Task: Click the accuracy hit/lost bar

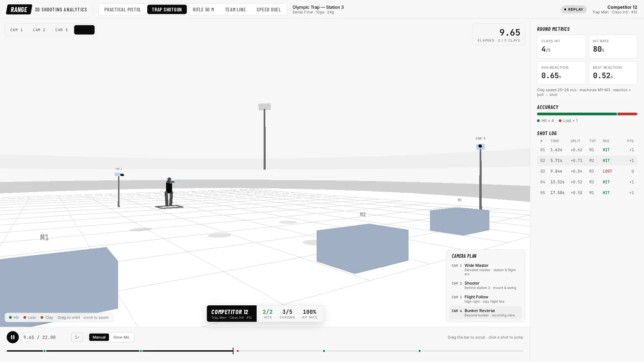Action: 587,114
